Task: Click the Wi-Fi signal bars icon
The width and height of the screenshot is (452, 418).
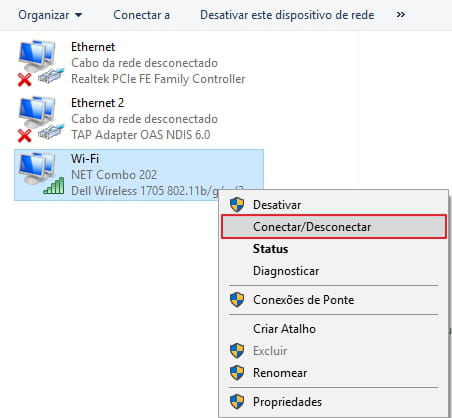Action: click(x=54, y=186)
